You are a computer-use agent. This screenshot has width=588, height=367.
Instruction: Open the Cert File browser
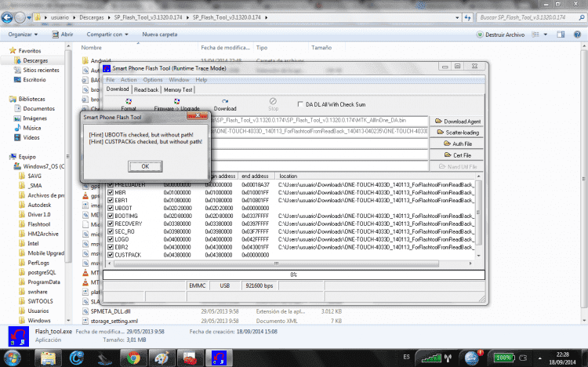457,155
